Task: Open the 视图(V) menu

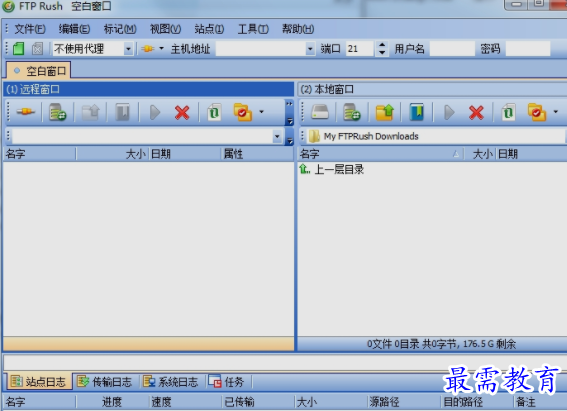Action: pos(166,29)
